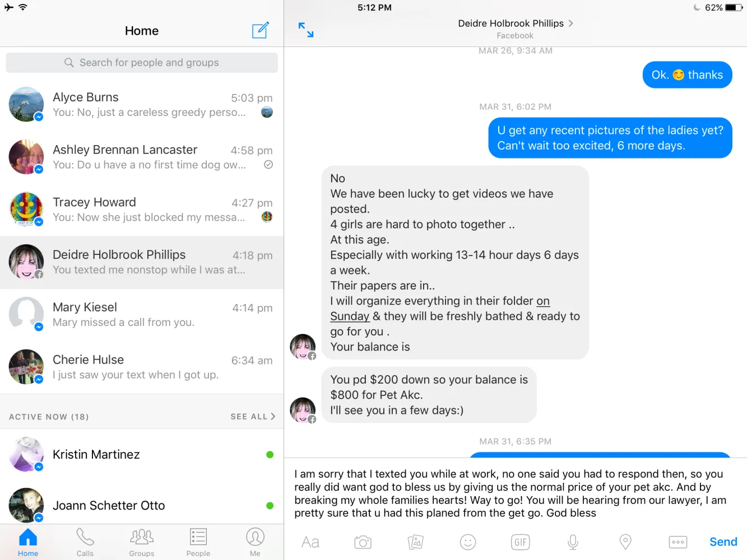This screenshot has height=560, width=747.
Task: Send the typed message
Action: point(723,542)
